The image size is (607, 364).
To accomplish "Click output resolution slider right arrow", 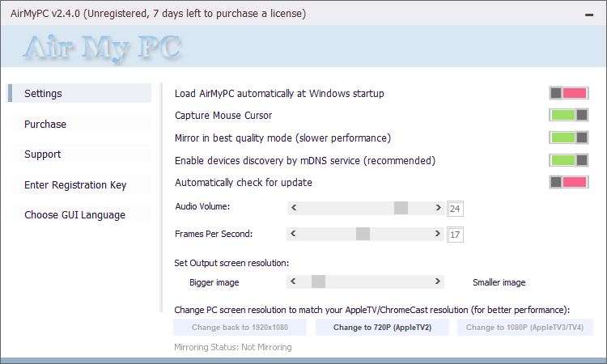I will [x=437, y=281].
